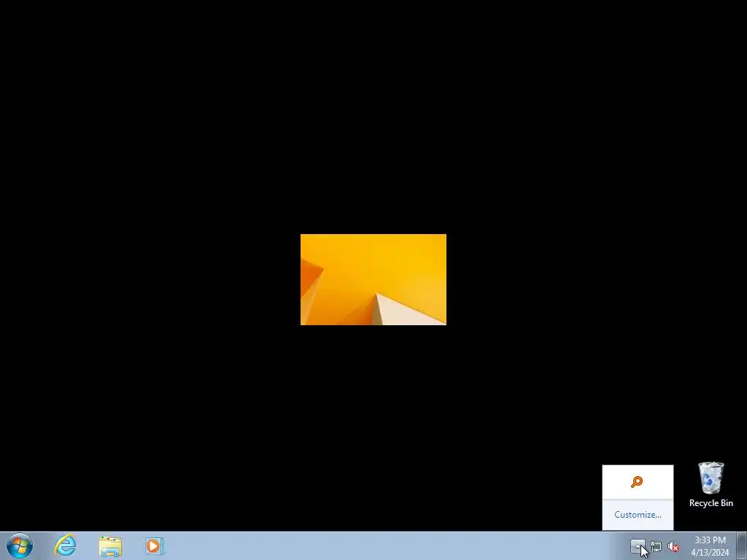Screen dimensions: 747x560
Task: Collapse the hidden icons arrow in the system tray
Action: point(638,546)
